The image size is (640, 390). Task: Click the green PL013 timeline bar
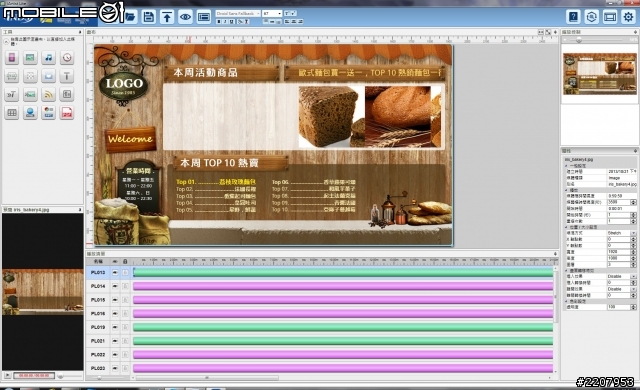point(343,273)
